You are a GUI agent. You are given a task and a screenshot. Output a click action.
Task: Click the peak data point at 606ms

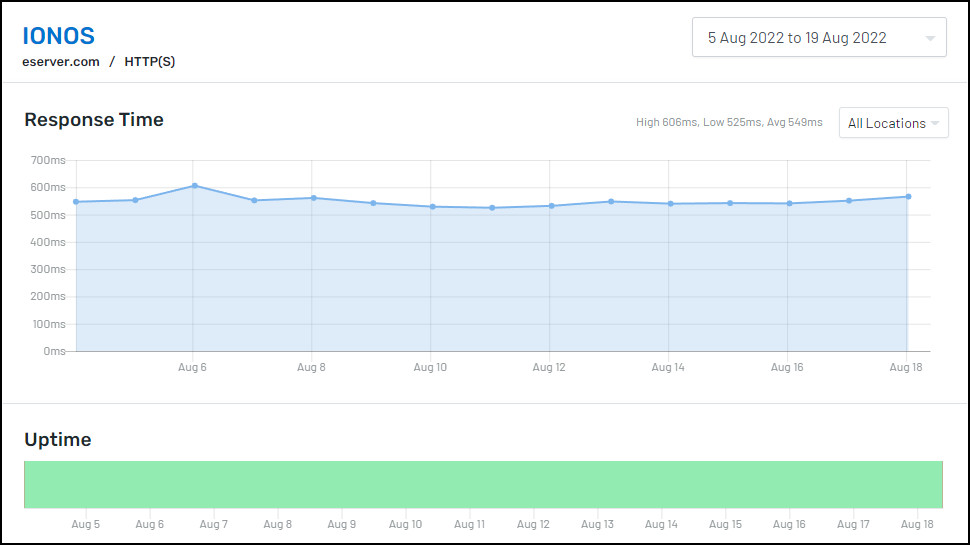pos(195,186)
